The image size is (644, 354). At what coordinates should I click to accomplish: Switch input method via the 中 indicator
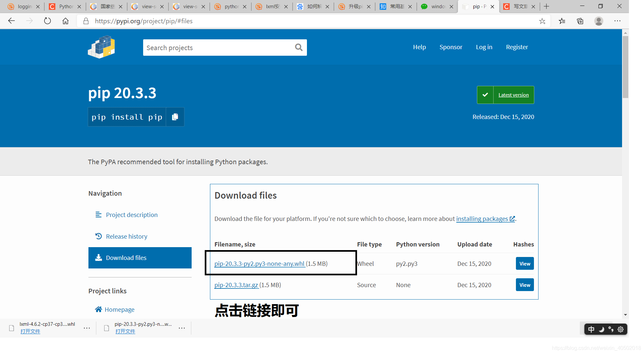pyautogui.click(x=591, y=329)
